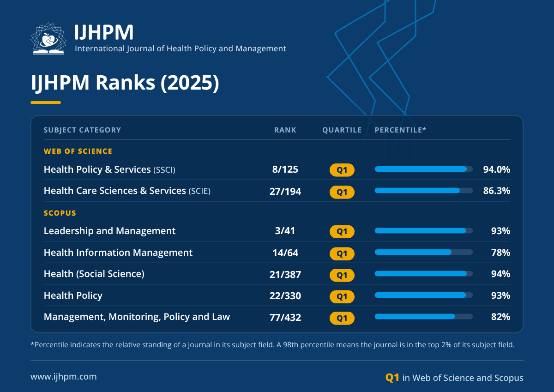Click rank value 21/387
This screenshot has height=392, width=554.
tap(285, 274)
